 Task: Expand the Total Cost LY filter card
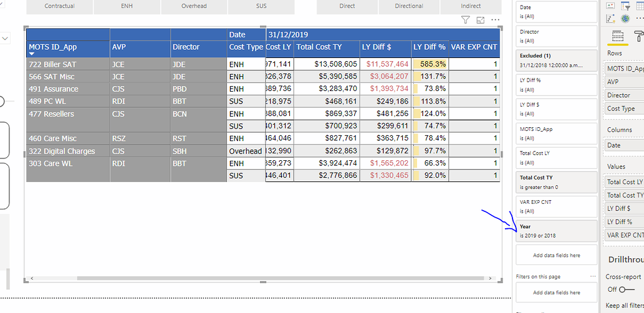tap(556, 158)
